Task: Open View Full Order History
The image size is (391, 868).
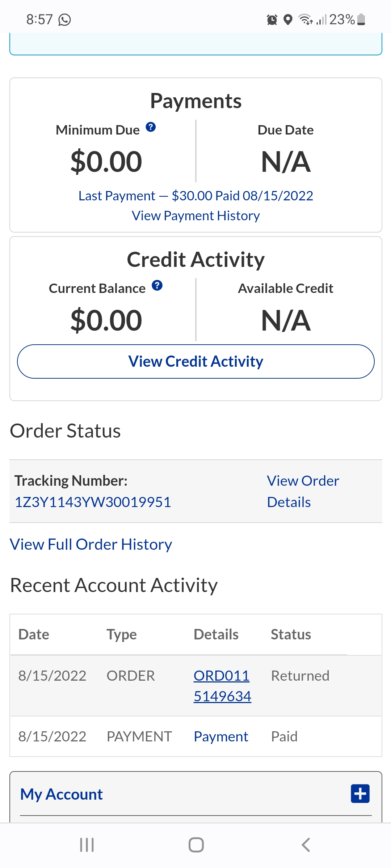Action: pyautogui.click(x=91, y=544)
